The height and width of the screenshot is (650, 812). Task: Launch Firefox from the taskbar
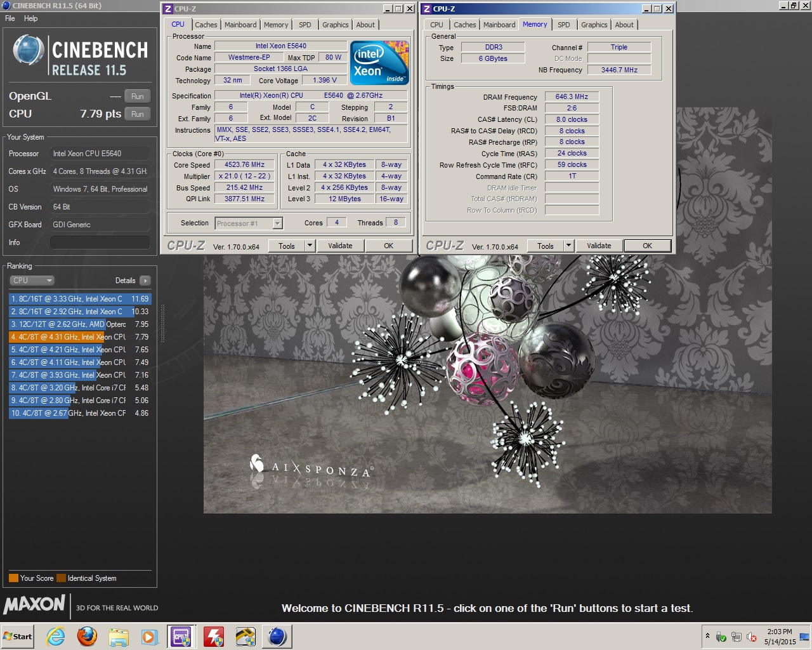coord(87,637)
